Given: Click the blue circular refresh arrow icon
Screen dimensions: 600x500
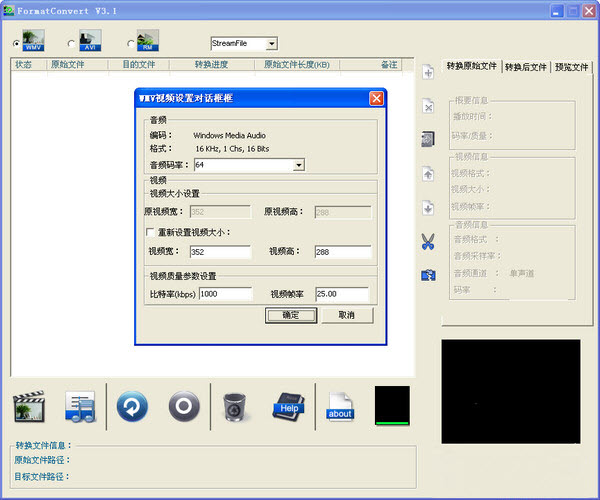Looking at the screenshot, I should point(132,406).
